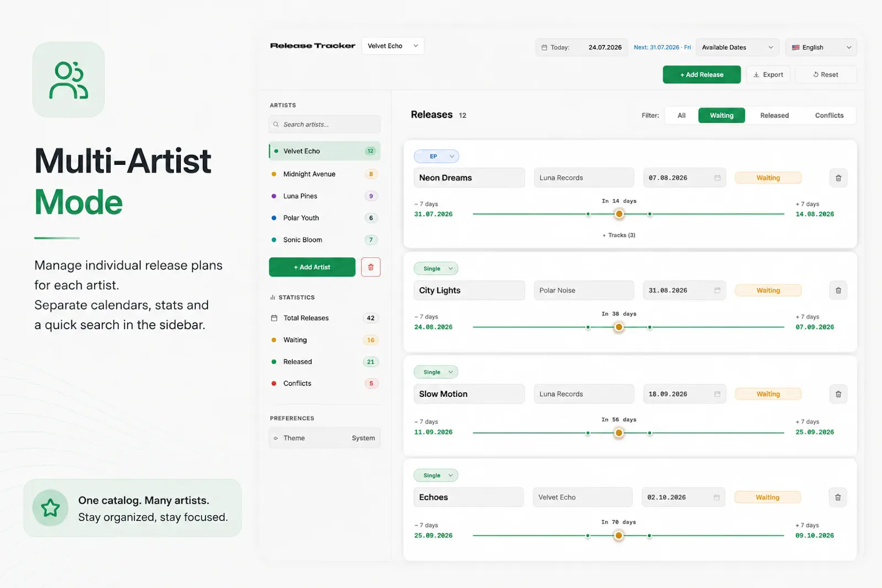Open calendar icon for Echoes date
The height and width of the screenshot is (588, 882).
717,497
